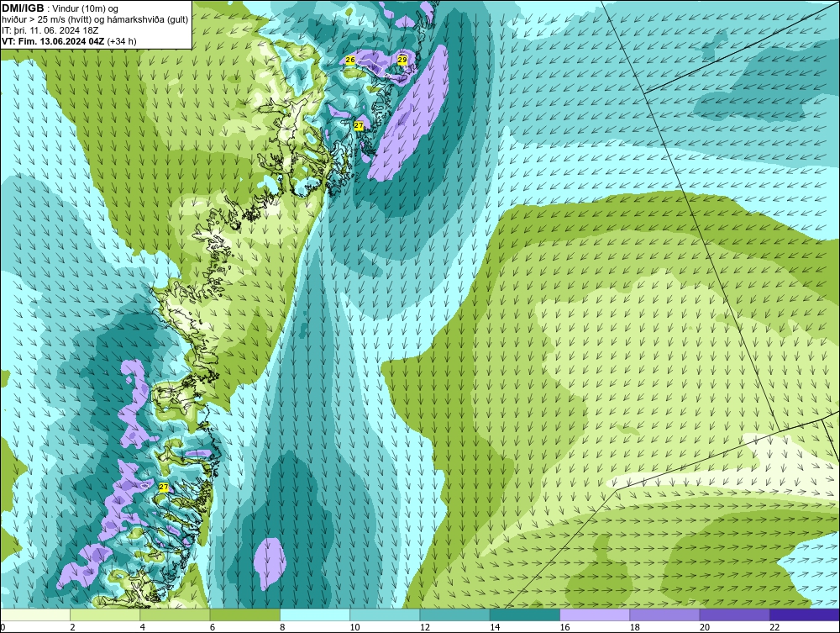Click the yellow gust label 29
Viewport: 840px width, 633px height.
coord(402,60)
